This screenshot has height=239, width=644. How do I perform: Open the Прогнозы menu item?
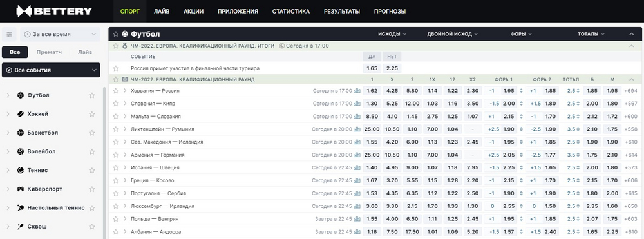[390, 11]
